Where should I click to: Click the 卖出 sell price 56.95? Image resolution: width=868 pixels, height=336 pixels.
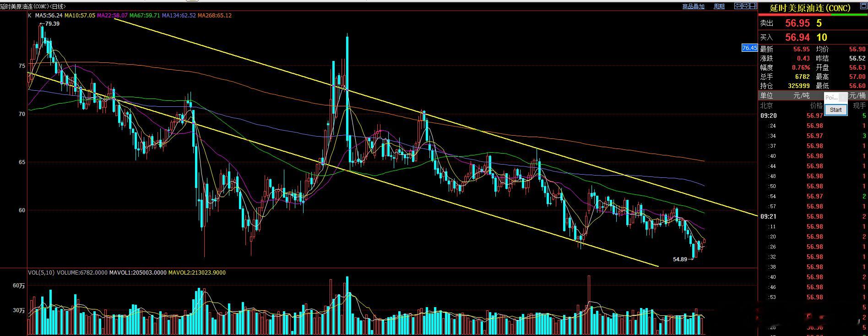[797, 23]
